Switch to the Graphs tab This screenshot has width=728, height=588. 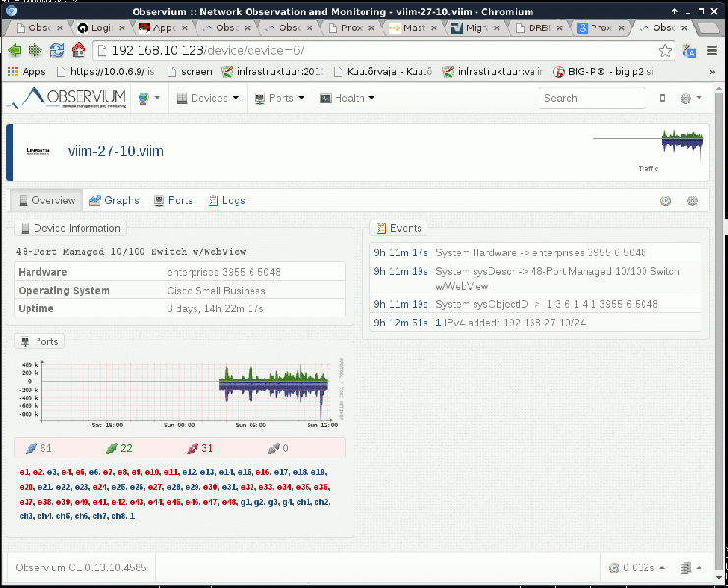coord(114,201)
